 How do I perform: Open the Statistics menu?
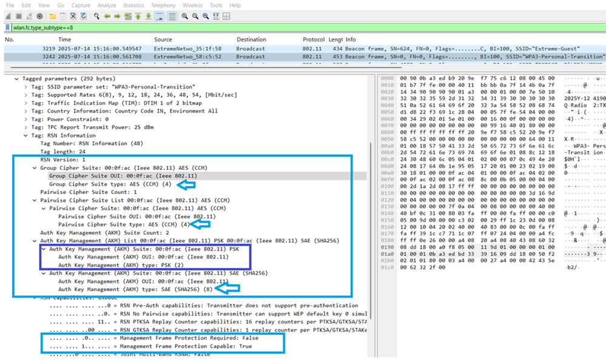133,5
